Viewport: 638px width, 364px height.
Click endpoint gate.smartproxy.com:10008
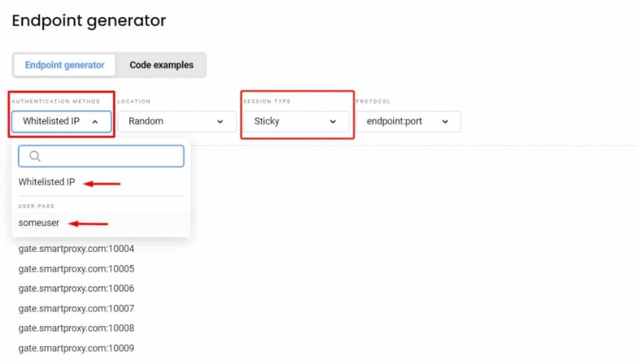coord(76,329)
